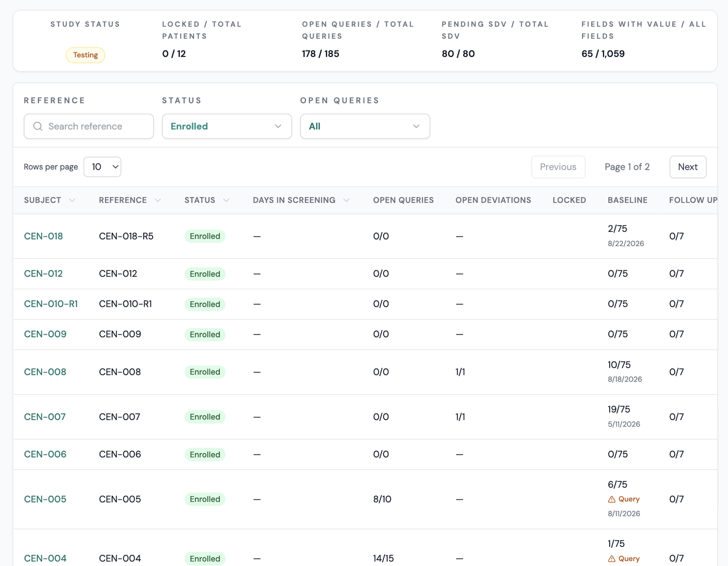Change Rows per page dropdown
This screenshot has width=728, height=566.
click(x=102, y=167)
